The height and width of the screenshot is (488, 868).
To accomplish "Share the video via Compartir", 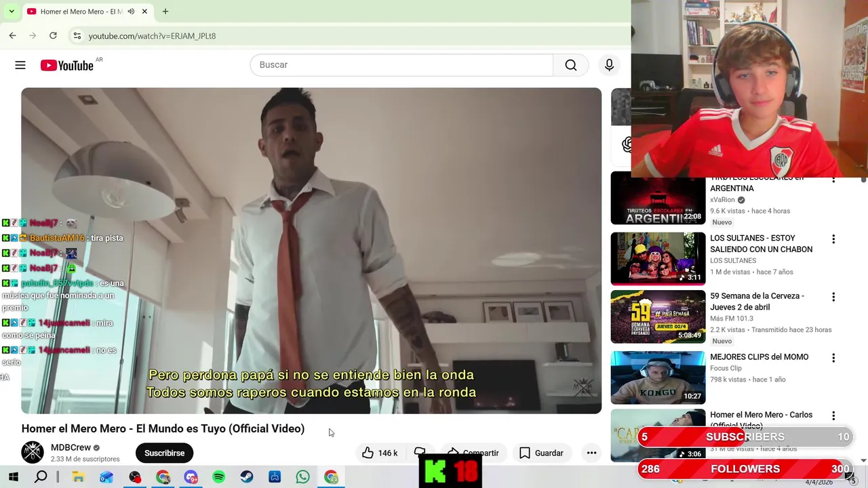I will (x=473, y=453).
